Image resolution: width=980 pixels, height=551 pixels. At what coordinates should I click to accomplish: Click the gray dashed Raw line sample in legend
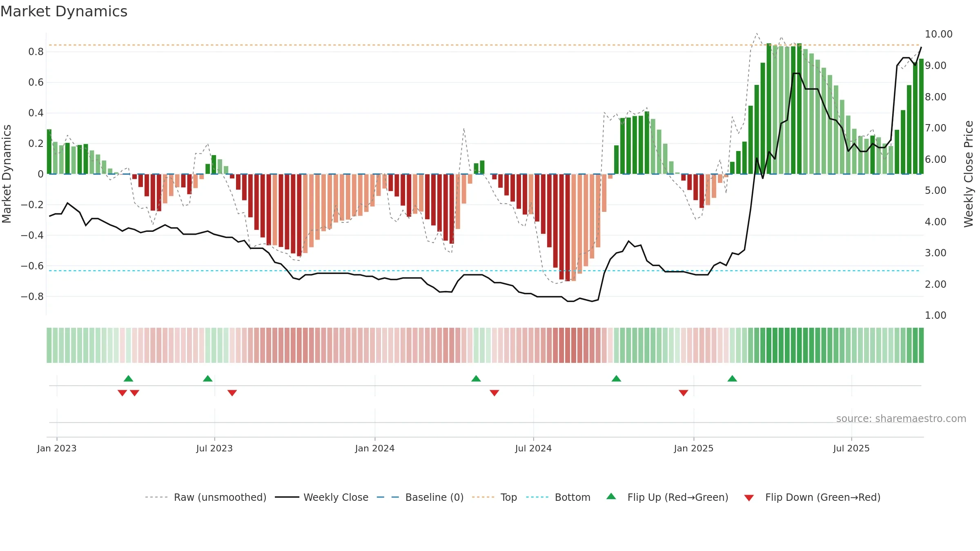coord(156,497)
